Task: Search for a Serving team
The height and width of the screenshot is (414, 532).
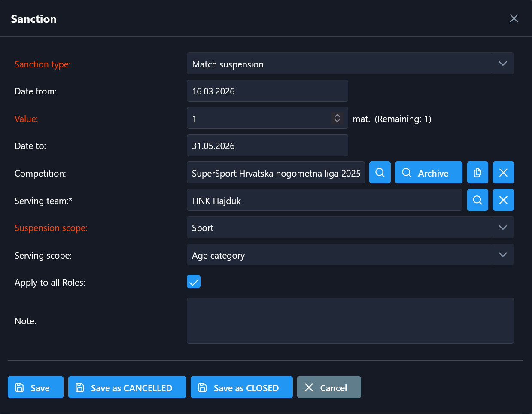Action: [477, 200]
